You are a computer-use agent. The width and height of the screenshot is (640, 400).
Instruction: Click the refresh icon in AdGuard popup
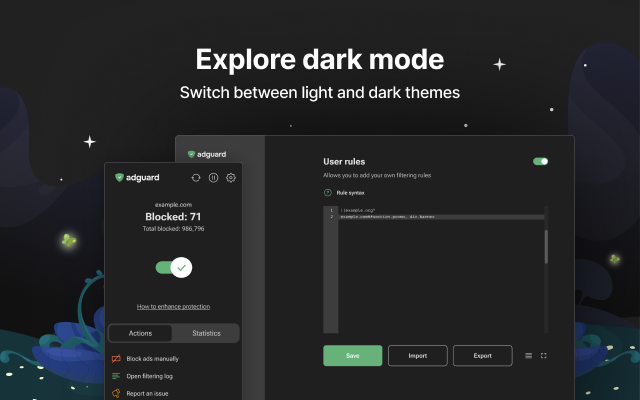tap(196, 178)
